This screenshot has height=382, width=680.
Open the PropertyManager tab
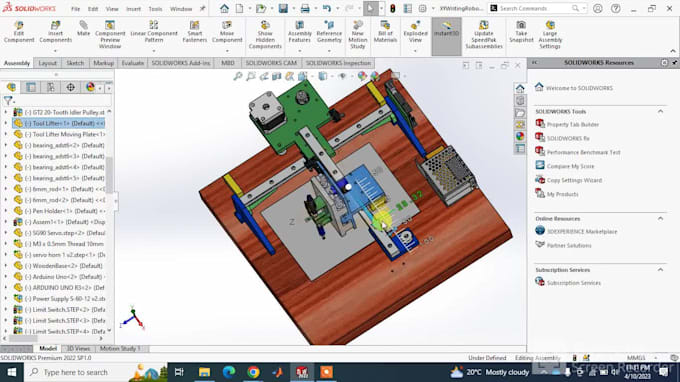(x=31, y=87)
